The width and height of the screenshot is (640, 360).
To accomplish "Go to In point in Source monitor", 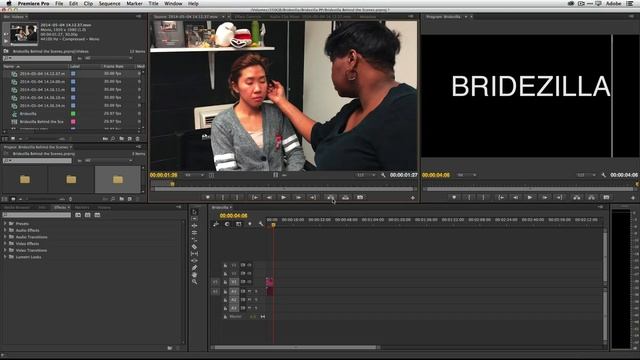I will pyautogui.click(x=255, y=197).
